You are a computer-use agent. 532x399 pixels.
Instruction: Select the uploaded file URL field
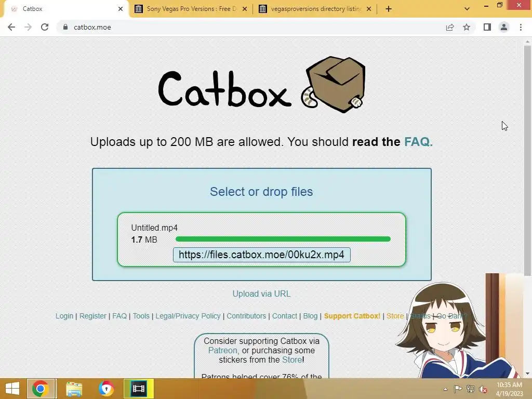262,255
